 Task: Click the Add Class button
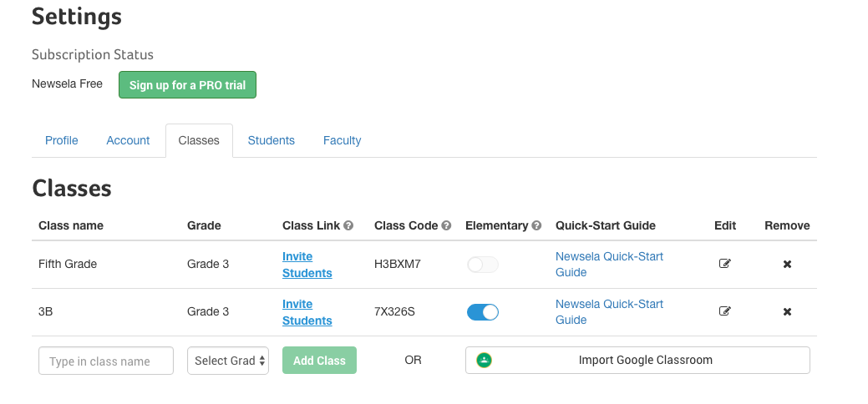319,361
